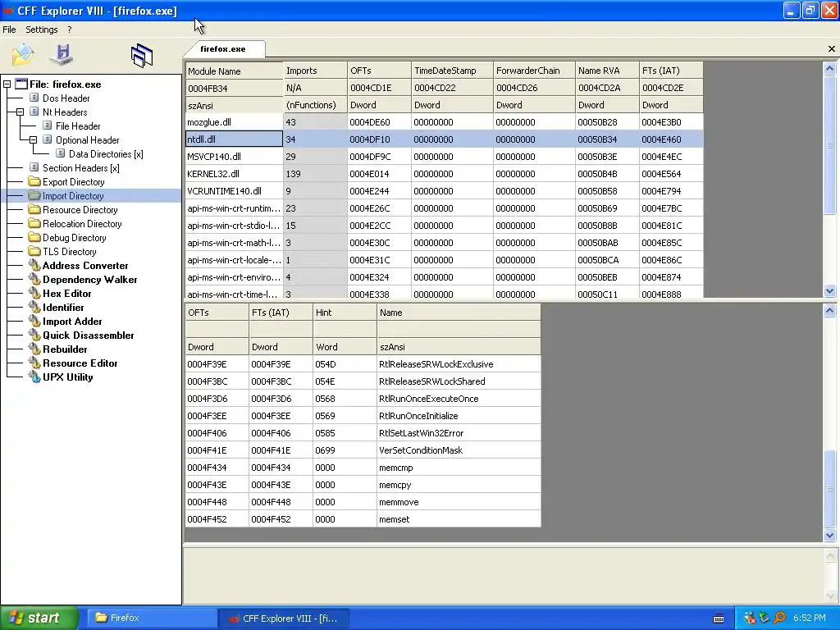Image resolution: width=840 pixels, height=630 pixels.
Task: Switch to Firefox folder taskbar button
Action: pos(151,618)
